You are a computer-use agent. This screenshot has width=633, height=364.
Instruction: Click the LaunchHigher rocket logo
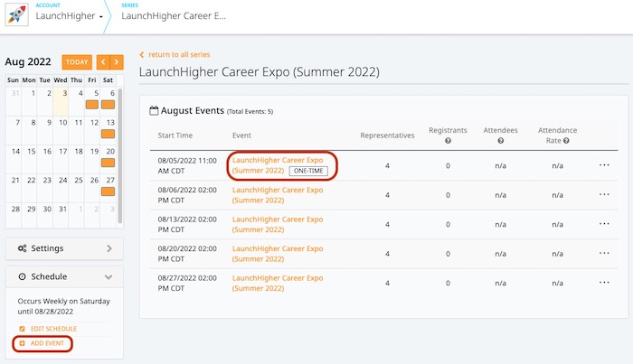pos(16,14)
